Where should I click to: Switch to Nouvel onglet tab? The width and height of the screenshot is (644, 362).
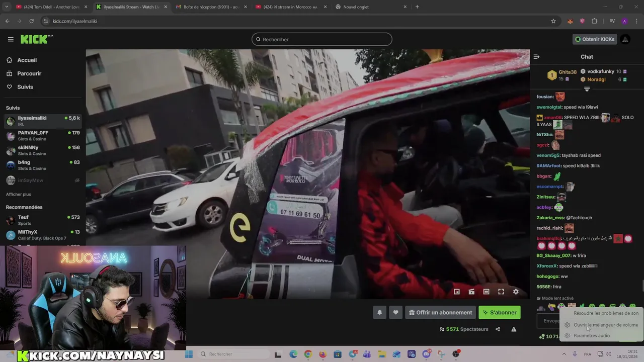(370, 7)
